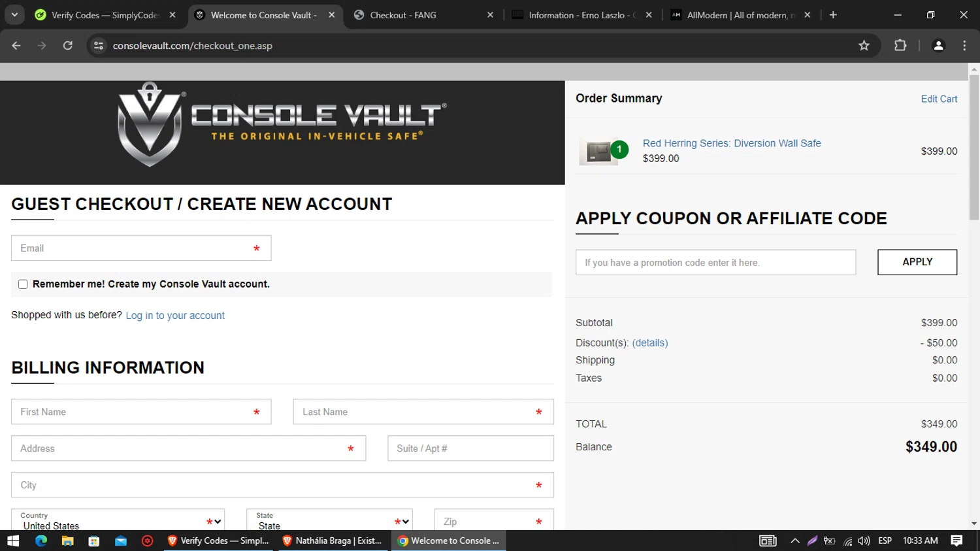Open the Mail app from taskbar

pos(121,541)
